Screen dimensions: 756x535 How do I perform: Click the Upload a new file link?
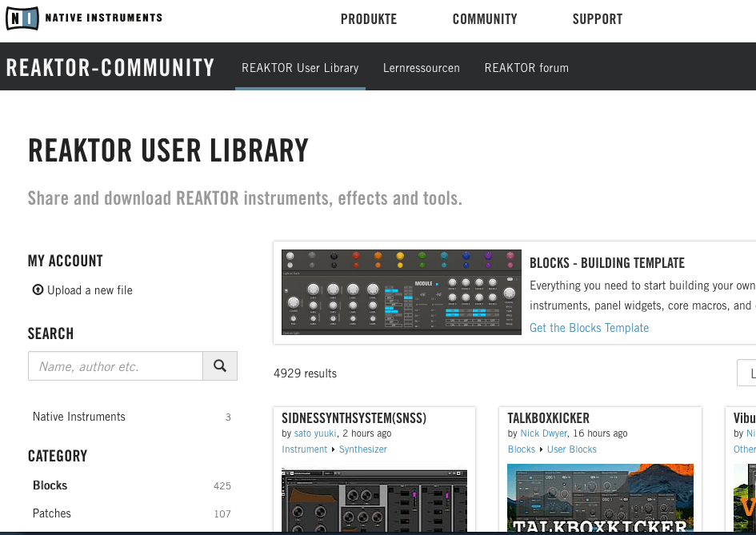coord(90,290)
